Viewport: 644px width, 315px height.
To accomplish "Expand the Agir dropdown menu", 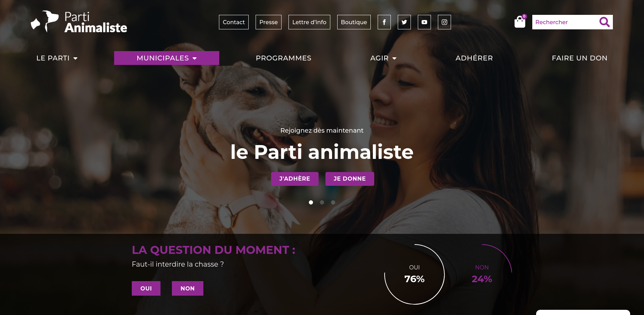I will coord(383,58).
